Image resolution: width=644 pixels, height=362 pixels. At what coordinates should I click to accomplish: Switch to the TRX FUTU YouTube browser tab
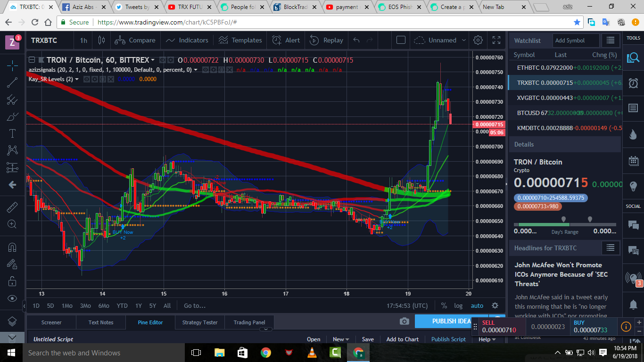click(190, 7)
